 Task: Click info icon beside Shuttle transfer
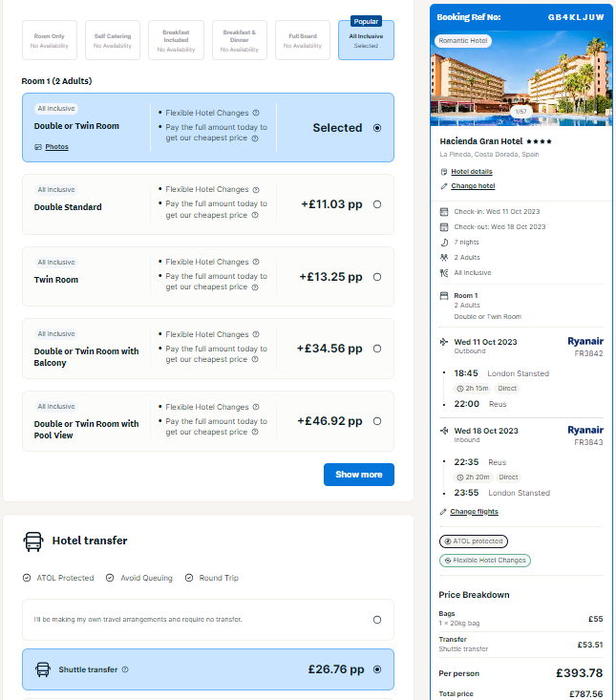125,669
